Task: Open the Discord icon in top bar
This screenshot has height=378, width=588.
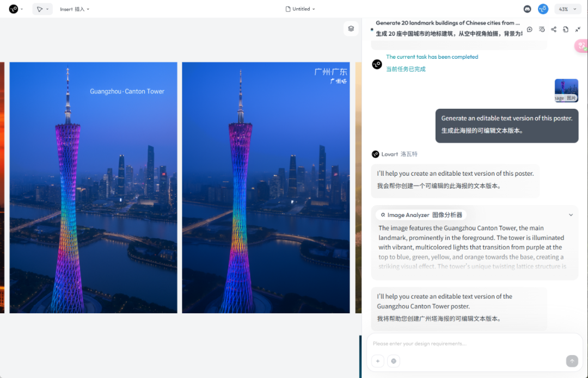Action: tap(527, 9)
